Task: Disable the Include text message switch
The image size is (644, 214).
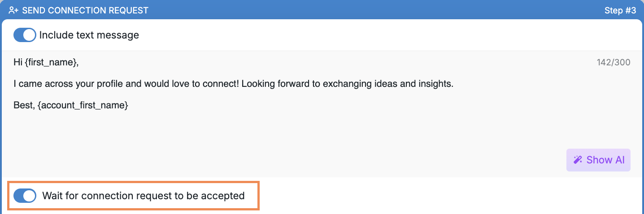Action: point(25,35)
